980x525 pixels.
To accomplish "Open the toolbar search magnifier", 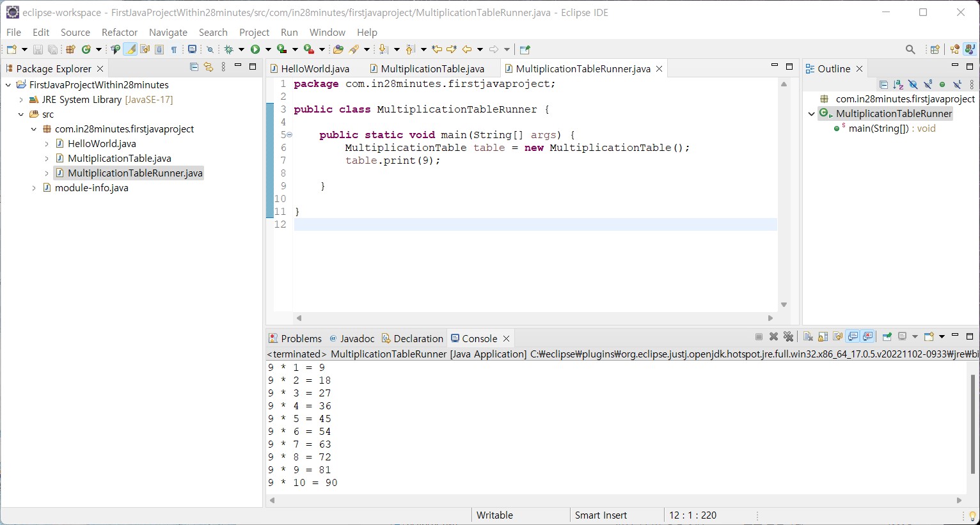I will pyautogui.click(x=910, y=49).
